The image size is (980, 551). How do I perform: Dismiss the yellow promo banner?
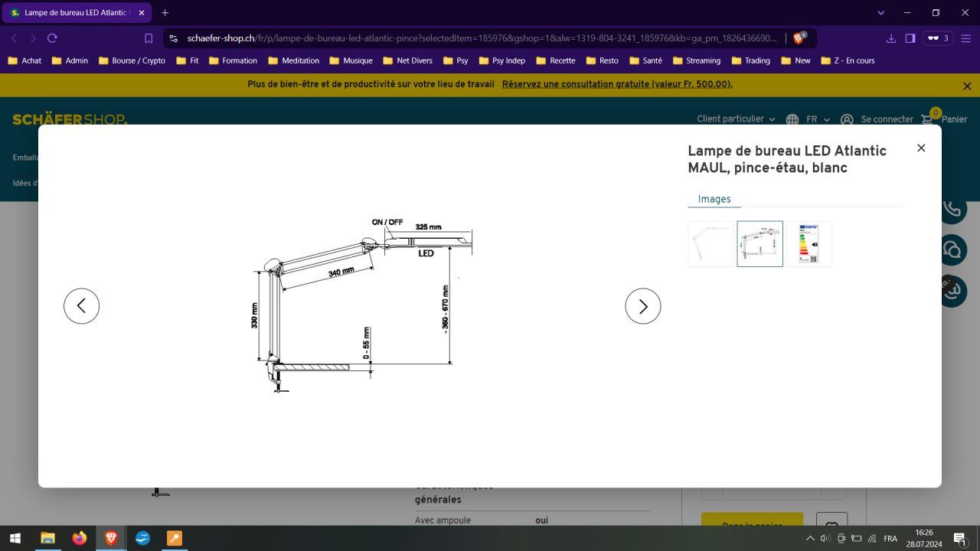(967, 86)
